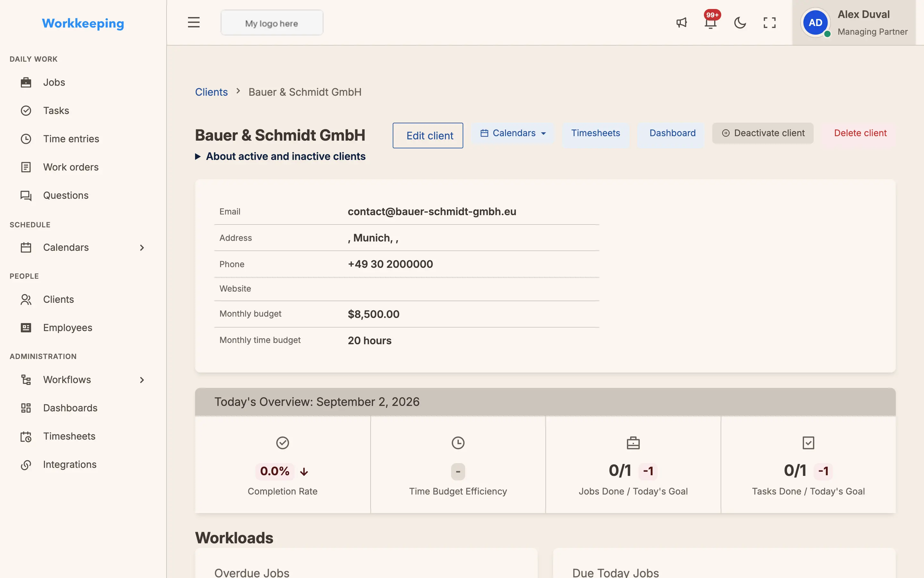Image resolution: width=924 pixels, height=578 pixels.
Task: Open Time entries clock icon
Action: point(26,139)
